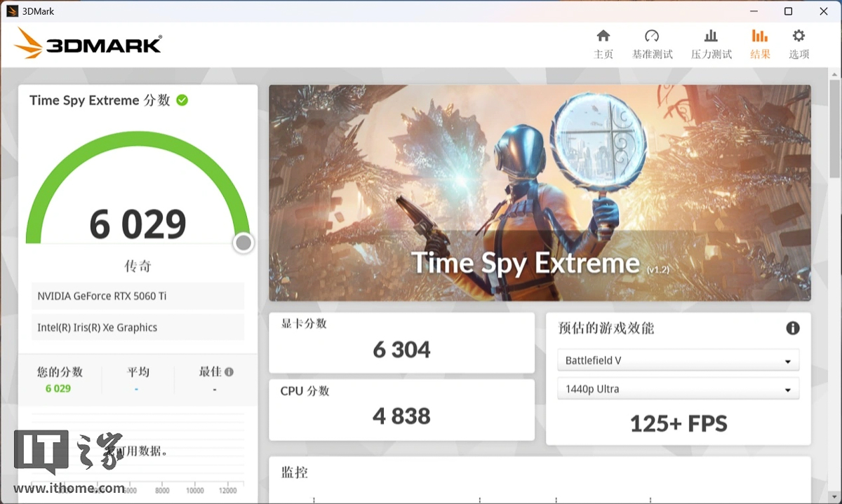Viewport: 842px width, 504px height.
Task: Open 压力测试 via the bar chart icon
Action: point(710,42)
